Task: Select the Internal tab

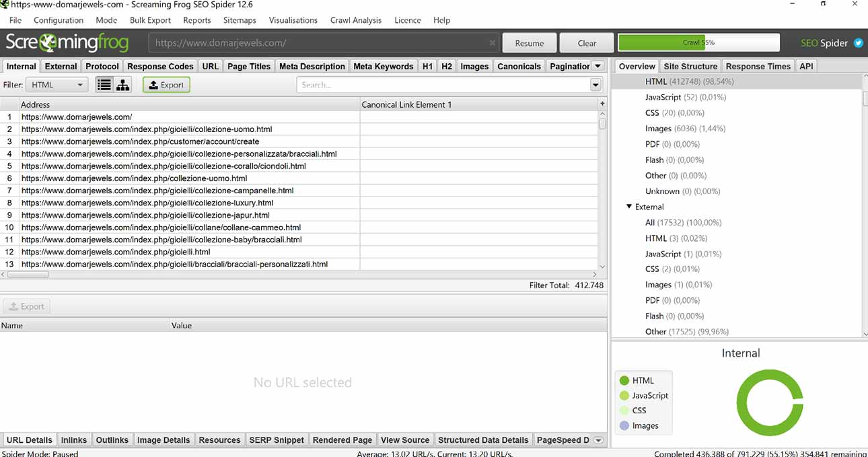Action: [x=22, y=66]
